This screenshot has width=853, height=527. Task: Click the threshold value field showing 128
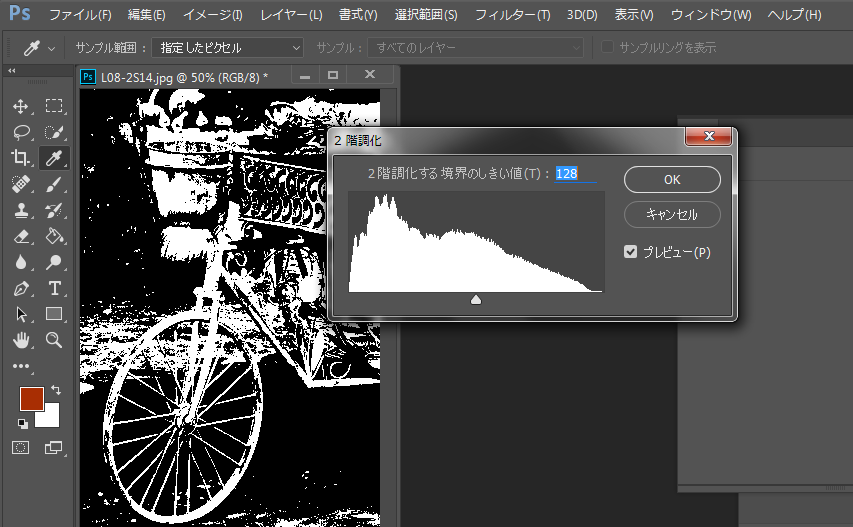(x=576, y=173)
